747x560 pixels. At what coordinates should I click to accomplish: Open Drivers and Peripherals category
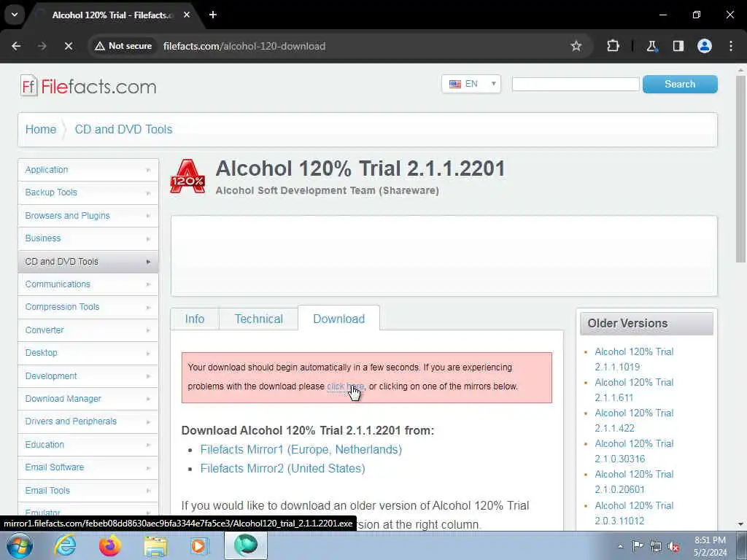(x=88, y=422)
